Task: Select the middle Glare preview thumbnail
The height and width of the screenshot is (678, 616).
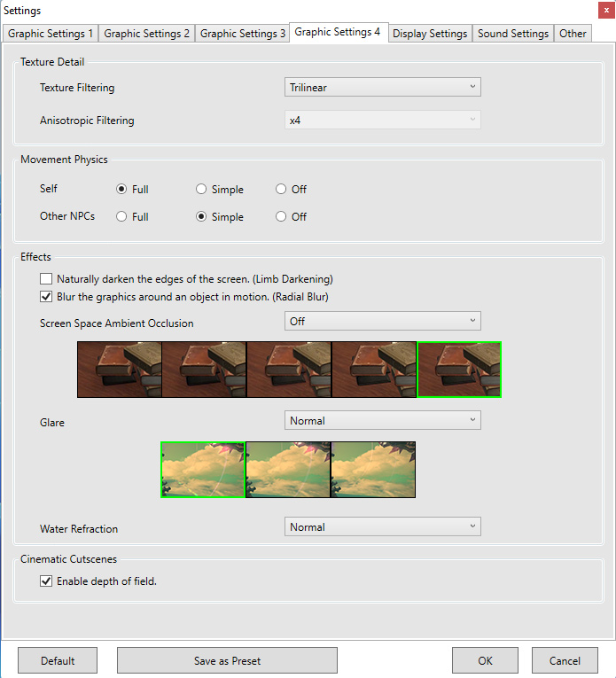Action: [288, 470]
